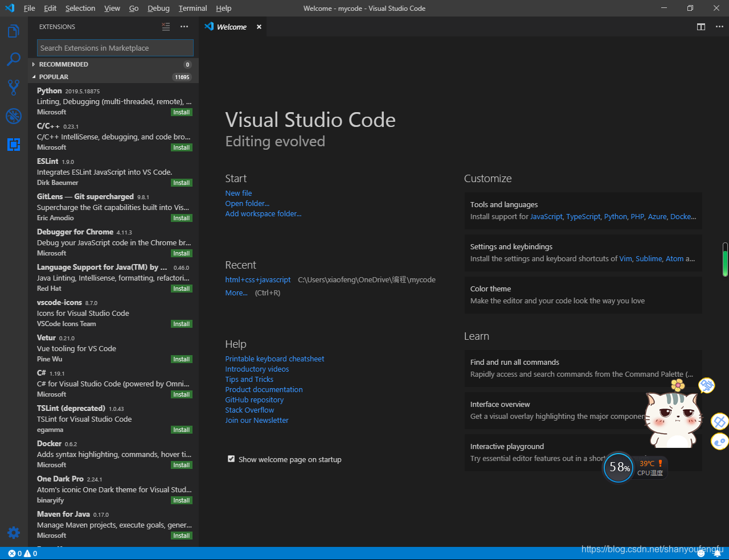Click Join our Newsletter link
Viewport: 729px width, 560px height.
pos(257,420)
